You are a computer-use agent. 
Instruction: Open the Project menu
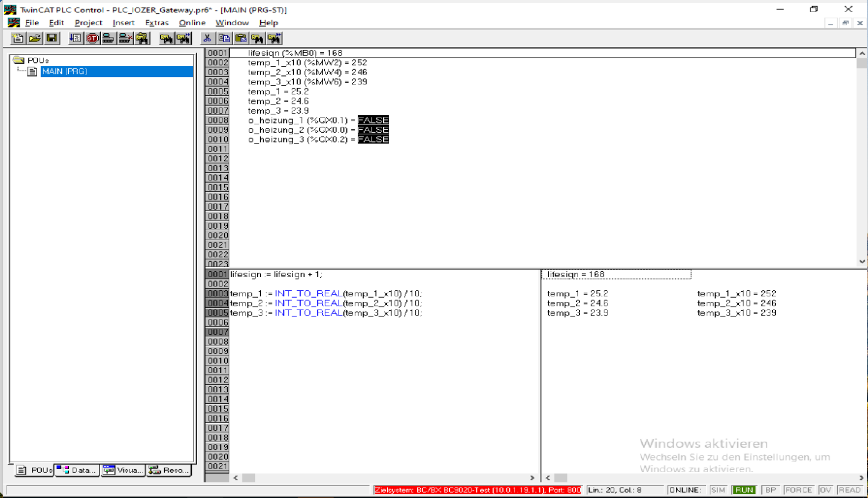coord(88,23)
